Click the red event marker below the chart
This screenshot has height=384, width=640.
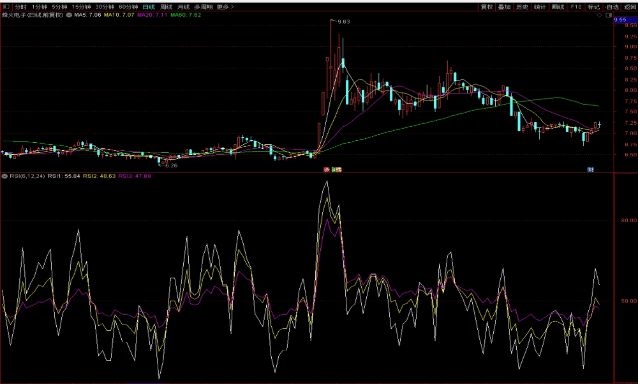pos(326,169)
